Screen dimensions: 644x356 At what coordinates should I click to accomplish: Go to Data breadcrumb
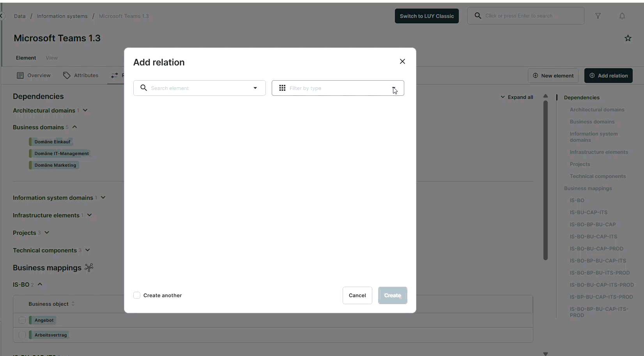coord(20,16)
